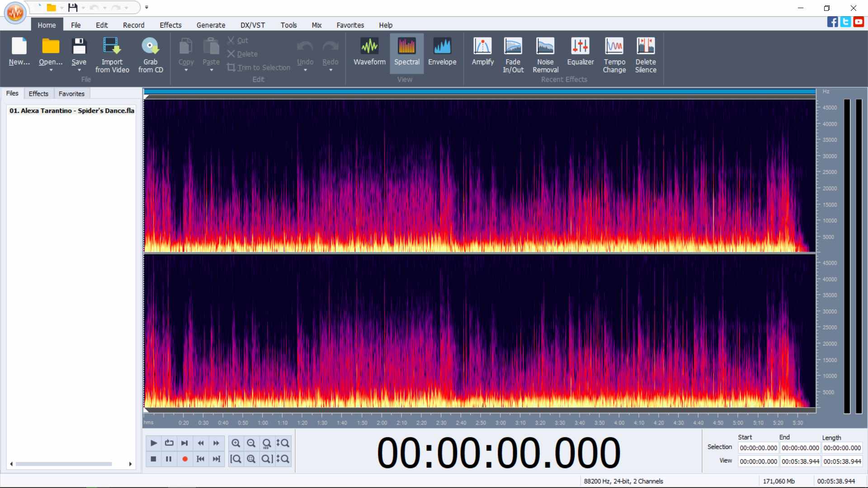Jump to the start of the file

click(200, 459)
